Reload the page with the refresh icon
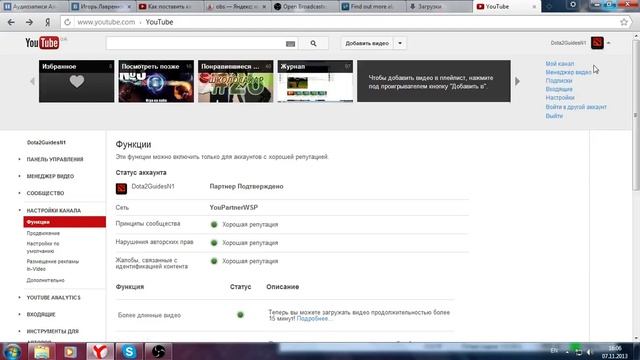The width and height of the screenshot is (640, 360). [67, 22]
